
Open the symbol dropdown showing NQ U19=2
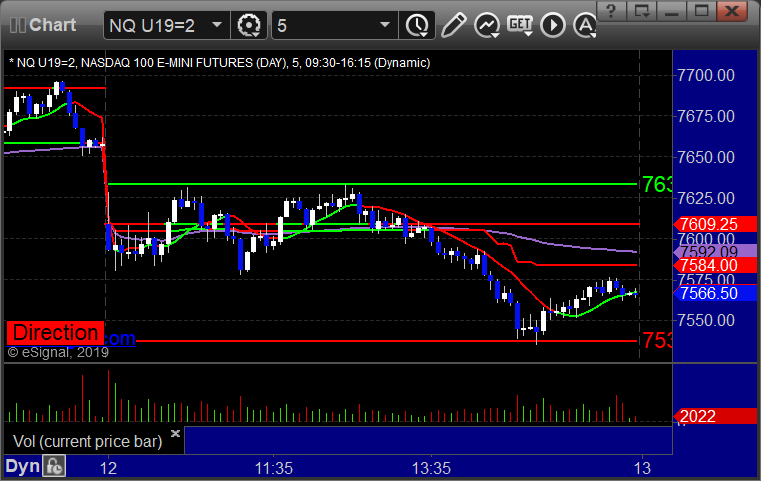[166, 25]
